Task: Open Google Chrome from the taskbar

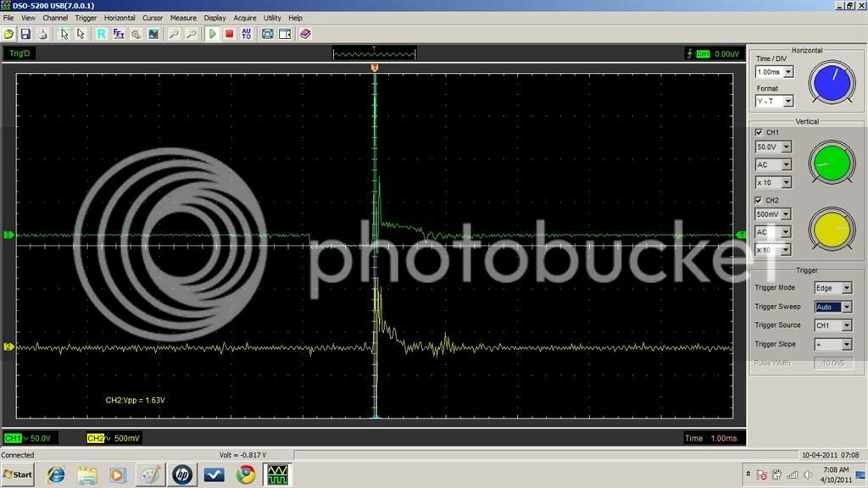Action: [246, 474]
